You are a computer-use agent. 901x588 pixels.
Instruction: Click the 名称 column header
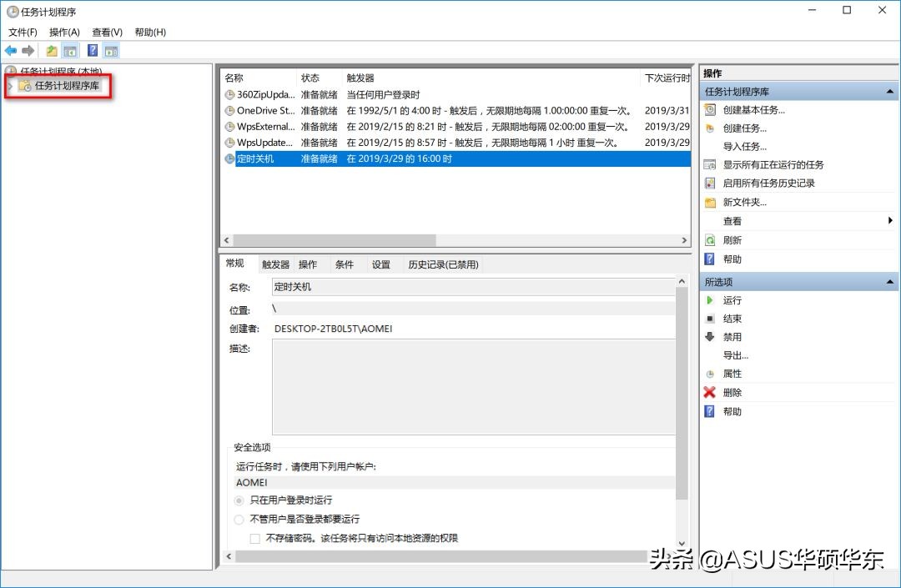pos(259,78)
